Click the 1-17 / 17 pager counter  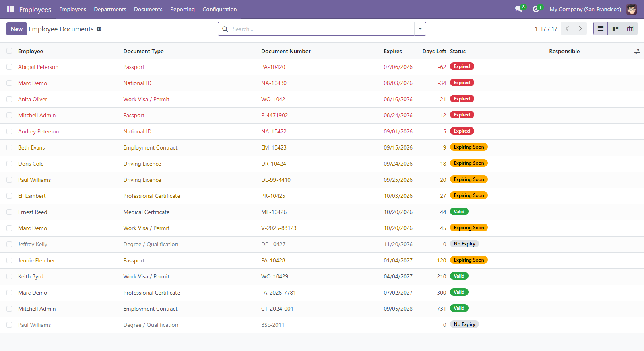point(546,29)
